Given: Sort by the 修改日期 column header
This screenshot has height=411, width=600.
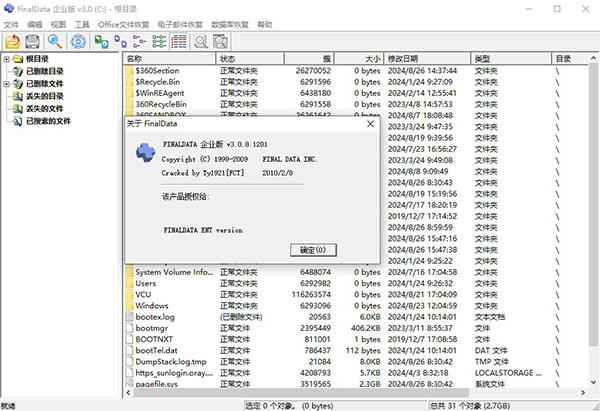Looking at the screenshot, I should pyautogui.click(x=427, y=59).
